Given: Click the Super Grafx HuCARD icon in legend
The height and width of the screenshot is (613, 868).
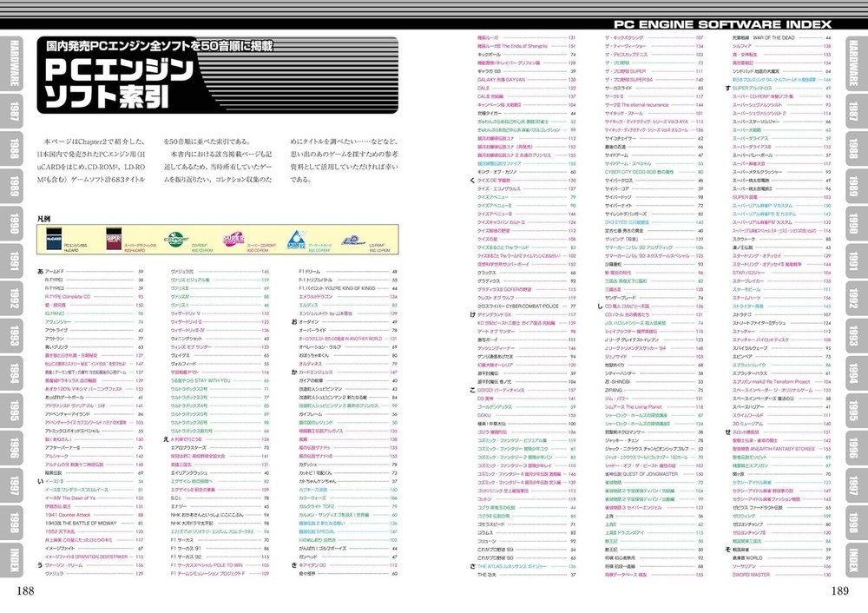Looking at the screenshot, I should [113, 239].
